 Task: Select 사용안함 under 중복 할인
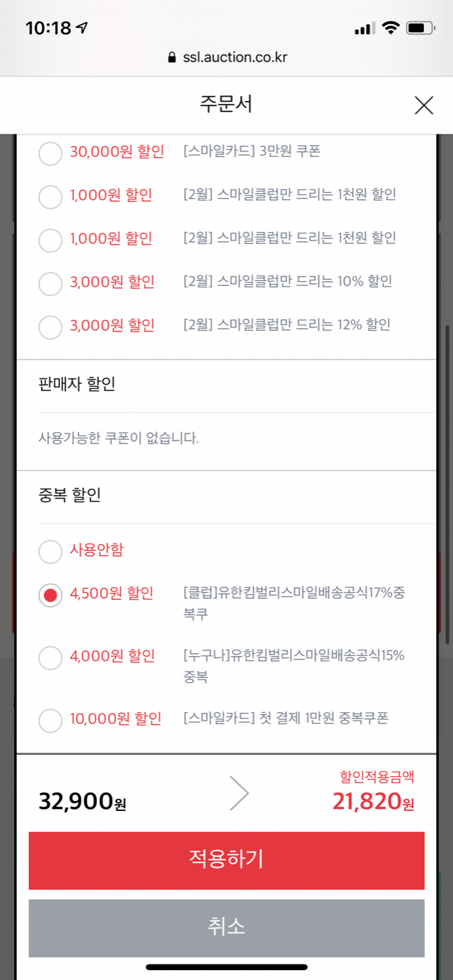point(50,552)
